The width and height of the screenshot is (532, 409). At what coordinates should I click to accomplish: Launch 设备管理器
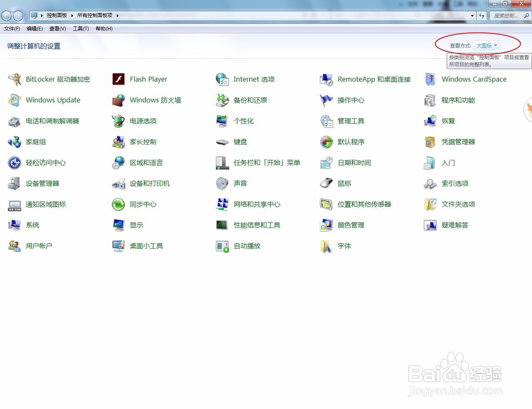pyautogui.click(x=44, y=184)
